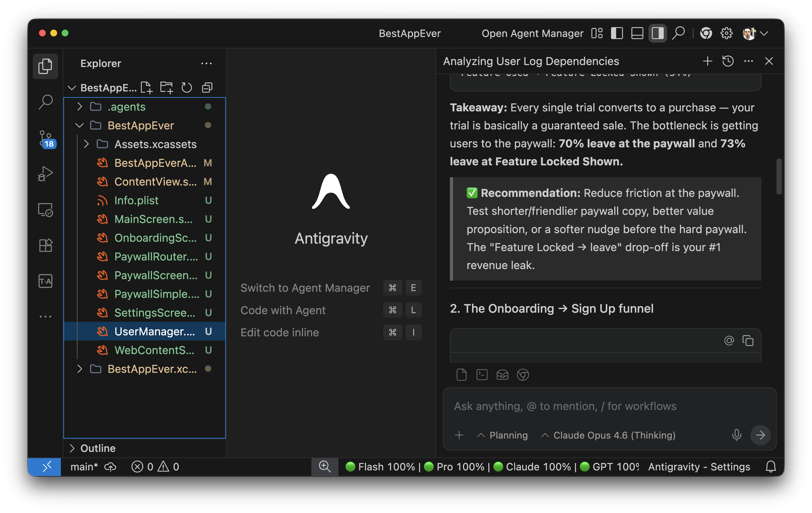The height and width of the screenshot is (513, 812).
Task: Open the Extensions view icon
Action: click(46, 245)
